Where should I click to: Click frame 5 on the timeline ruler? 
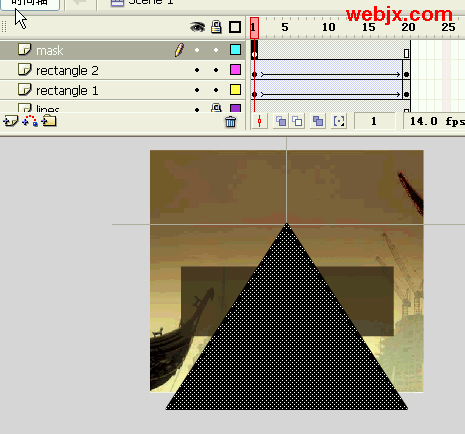[284, 27]
